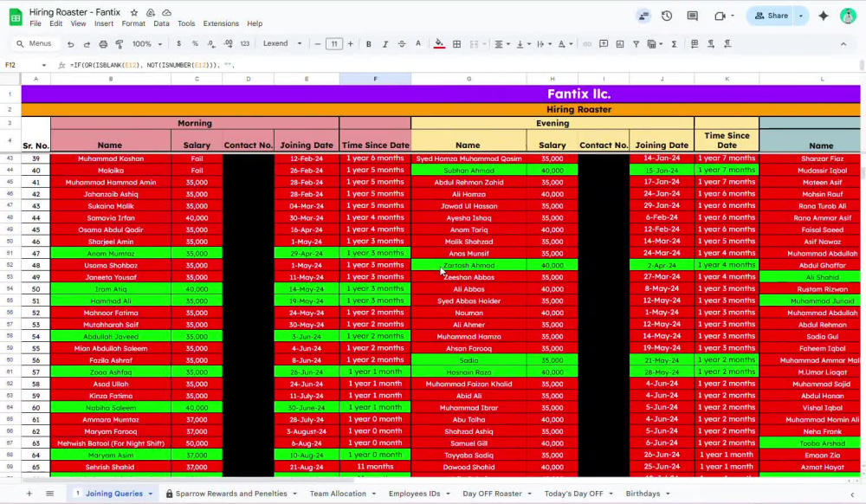Screen dimensions: 866x504
Task: Open the name box dropdown for F12
Action: tap(43, 65)
